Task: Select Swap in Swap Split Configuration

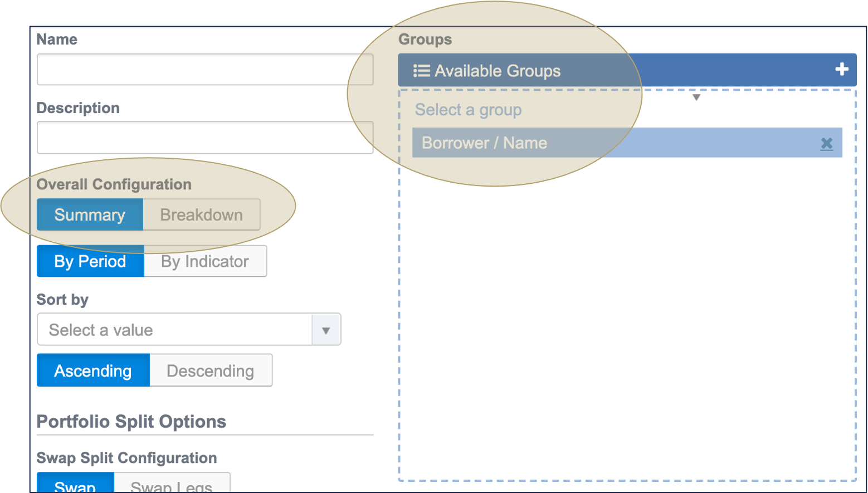Action: [x=75, y=485]
